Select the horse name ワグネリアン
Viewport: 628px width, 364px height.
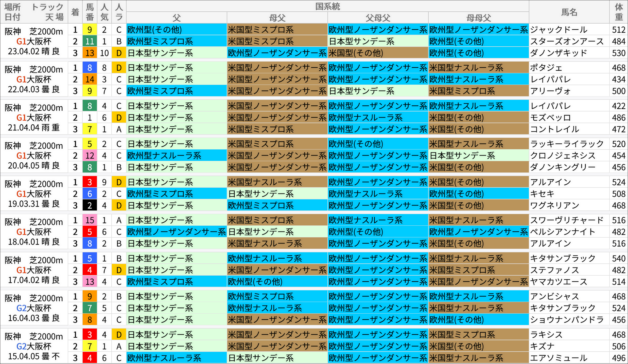(555, 206)
